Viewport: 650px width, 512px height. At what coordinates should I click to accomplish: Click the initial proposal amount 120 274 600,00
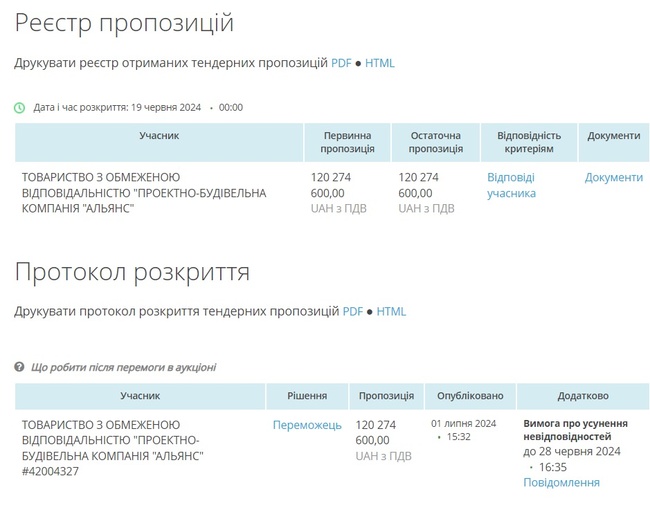click(x=331, y=185)
